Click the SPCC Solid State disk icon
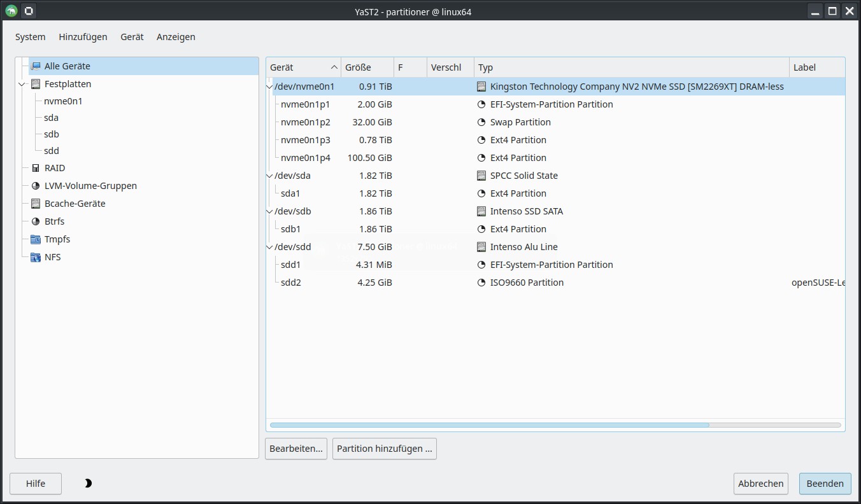The height and width of the screenshot is (504, 861). click(x=481, y=176)
